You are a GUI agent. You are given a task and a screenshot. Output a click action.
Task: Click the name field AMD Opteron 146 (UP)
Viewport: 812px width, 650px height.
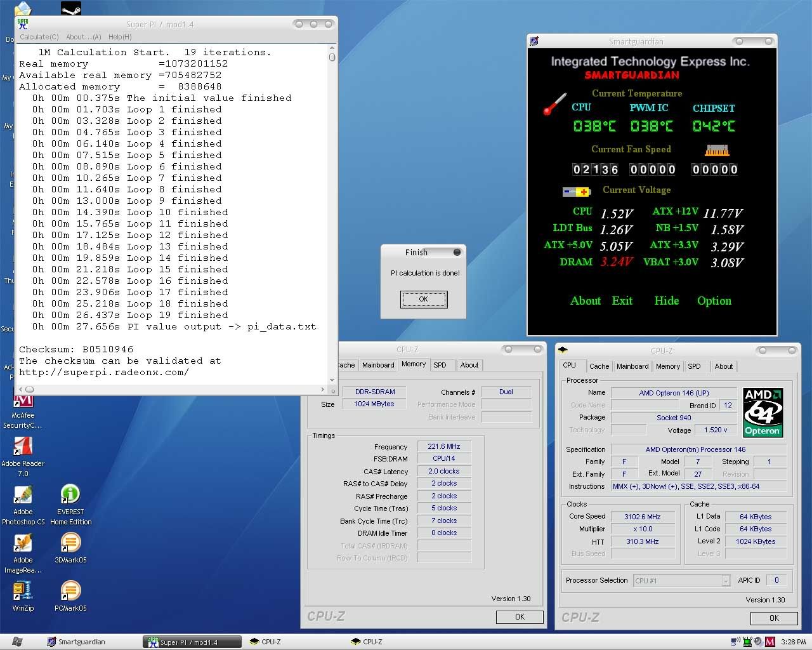pos(674,393)
